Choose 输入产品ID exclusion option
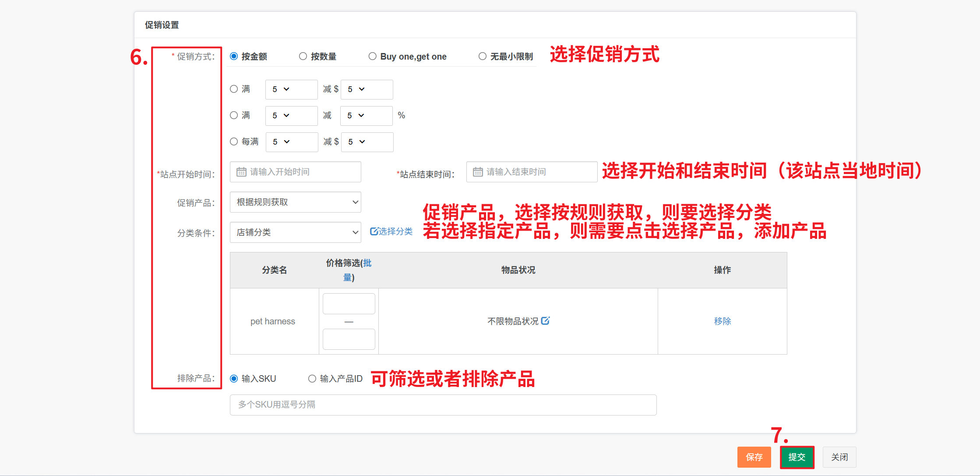The height and width of the screenshot is (476, 980). point(312,379)
